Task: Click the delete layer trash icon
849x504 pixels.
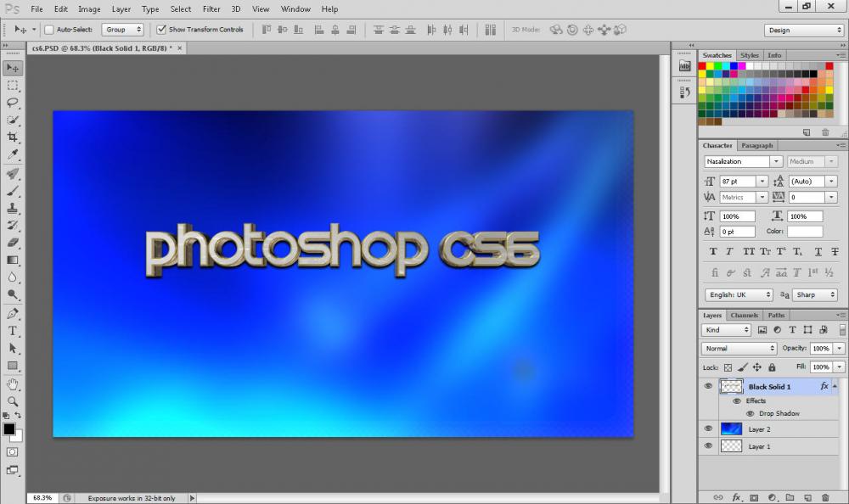Action: (825, 497)
